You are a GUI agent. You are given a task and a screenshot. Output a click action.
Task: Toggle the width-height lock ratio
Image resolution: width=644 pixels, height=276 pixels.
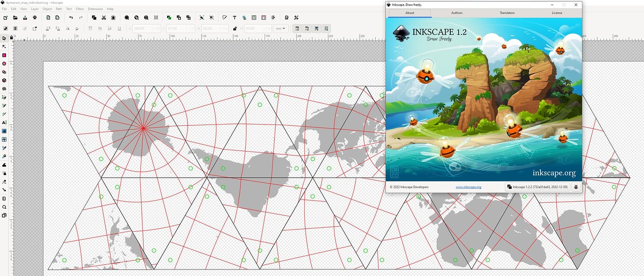(x=235, y=28)
